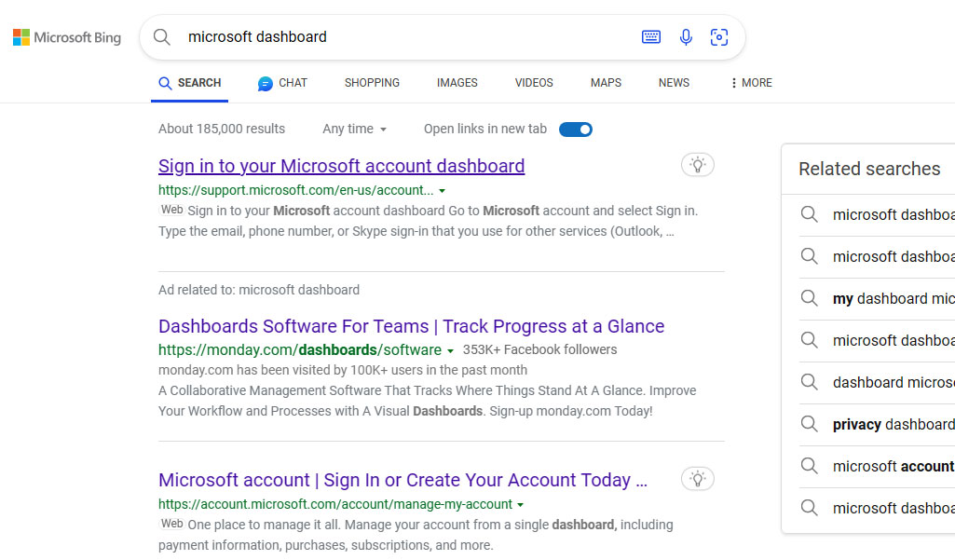Image resolution: width=955 pixels, height=560 pixels.
Task: Switch to the VIDEOS tab
Action: click(534, 83)
